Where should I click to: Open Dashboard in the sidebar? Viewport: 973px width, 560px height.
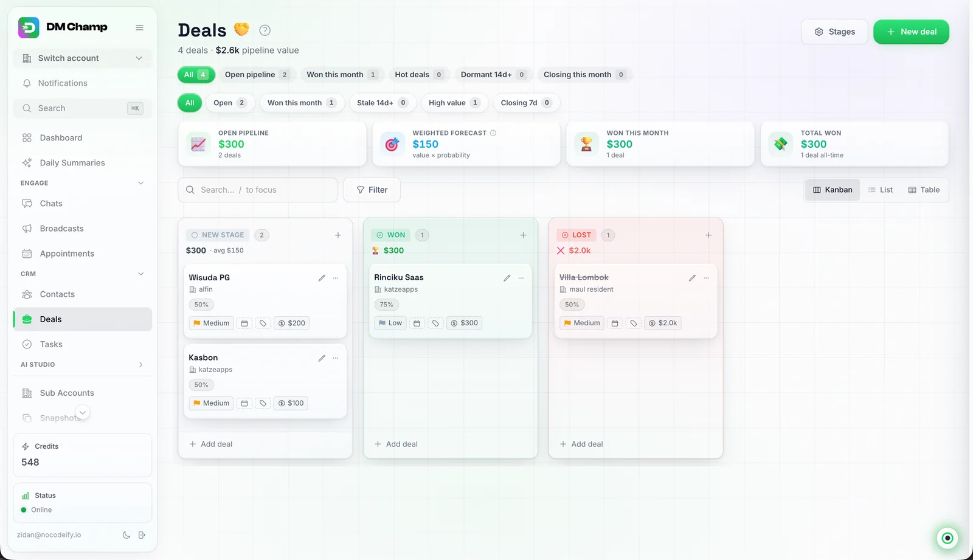(83, 138)
